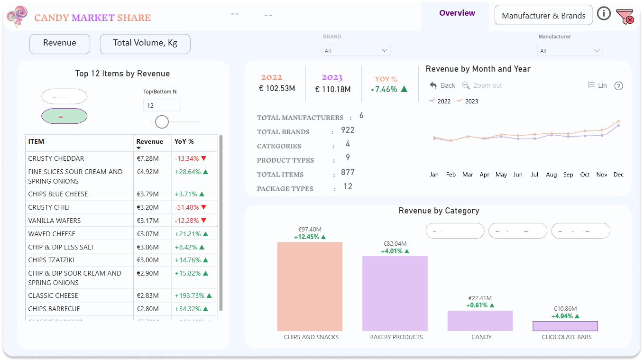Click the CHOCOLATE BARS category axis label
Screen dimensions: 644x360
pyautogui.click(x=567, y=337)
